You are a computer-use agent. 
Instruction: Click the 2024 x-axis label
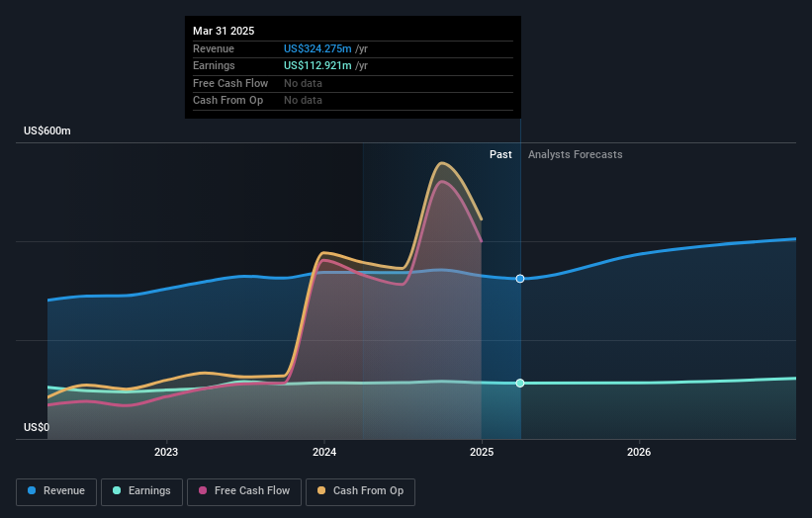(x=324, y=453)
